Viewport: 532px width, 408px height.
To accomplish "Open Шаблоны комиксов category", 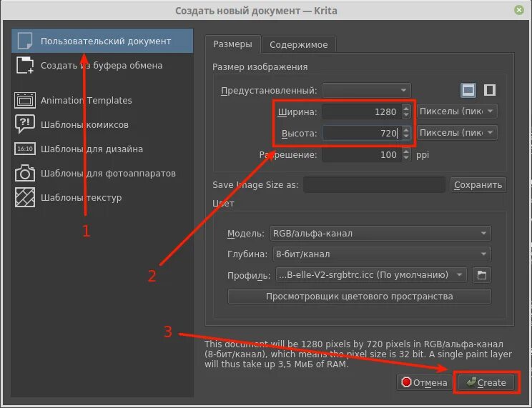I will pyautogui.click(x=102, y=125).
